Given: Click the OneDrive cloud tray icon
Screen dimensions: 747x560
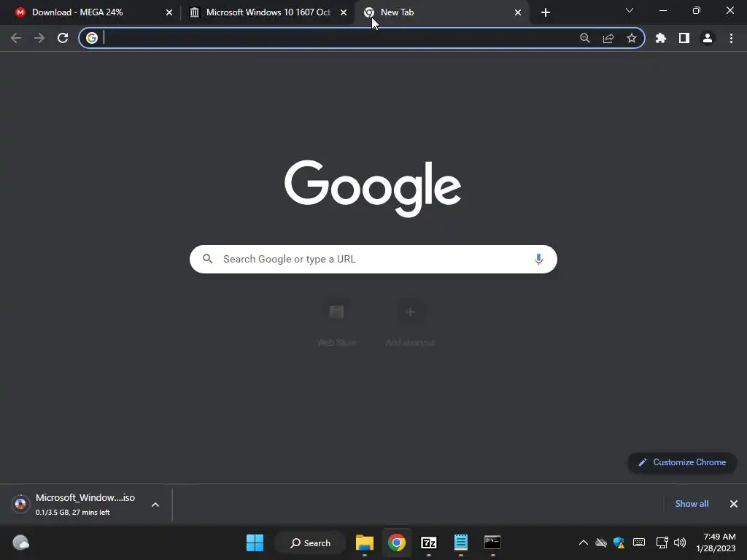Looking at the screenshot, I should coord(601,542).
